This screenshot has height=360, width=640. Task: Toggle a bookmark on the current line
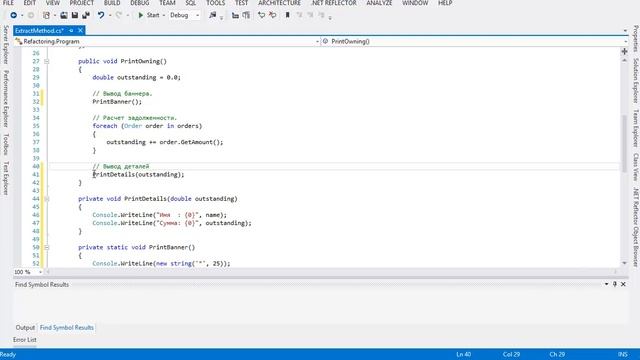point(288,15)
